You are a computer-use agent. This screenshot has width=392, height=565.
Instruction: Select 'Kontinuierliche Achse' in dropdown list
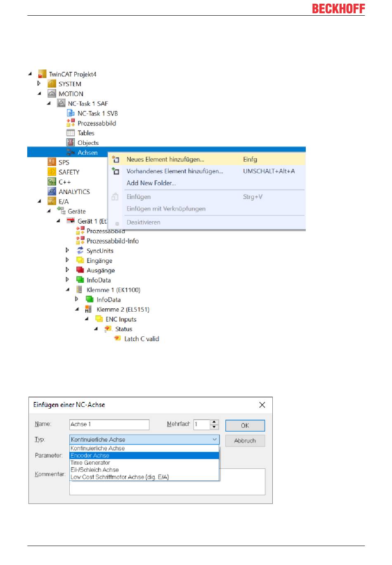pyautogui.click(x=144, y=448)
